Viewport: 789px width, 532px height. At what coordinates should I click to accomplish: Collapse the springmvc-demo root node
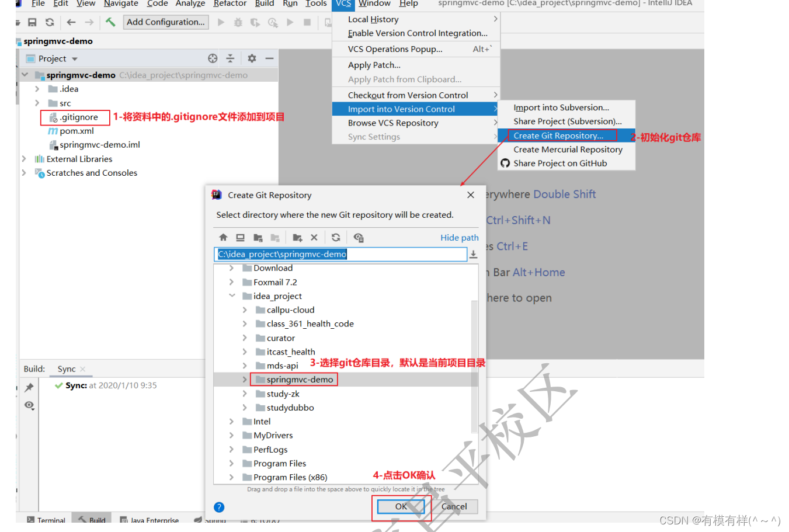[25, 75]
